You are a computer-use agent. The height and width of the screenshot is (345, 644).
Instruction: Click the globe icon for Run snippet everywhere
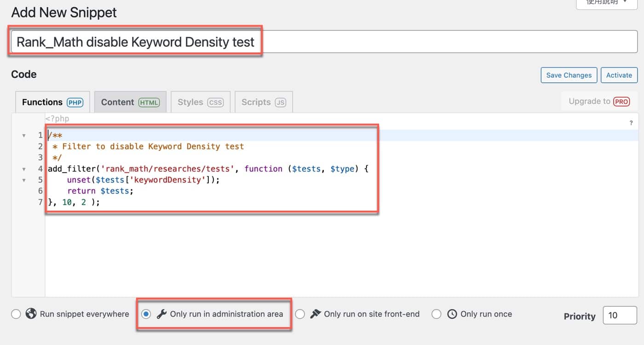point(31,314)
